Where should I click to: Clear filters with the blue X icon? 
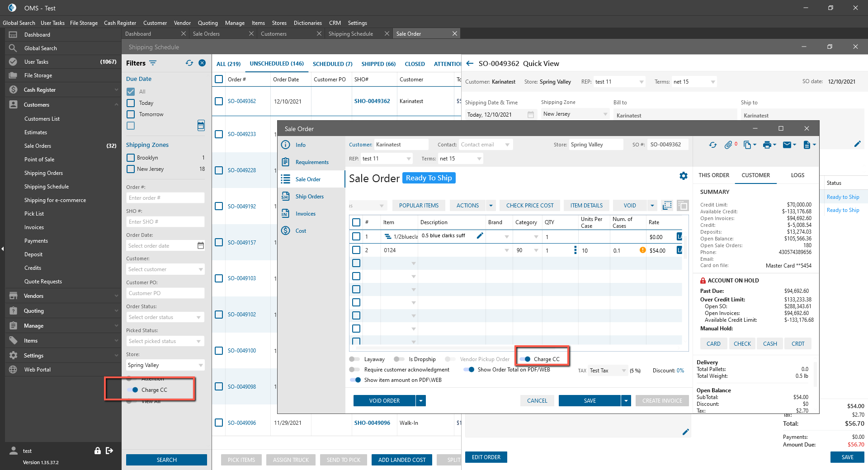(202, 63)
